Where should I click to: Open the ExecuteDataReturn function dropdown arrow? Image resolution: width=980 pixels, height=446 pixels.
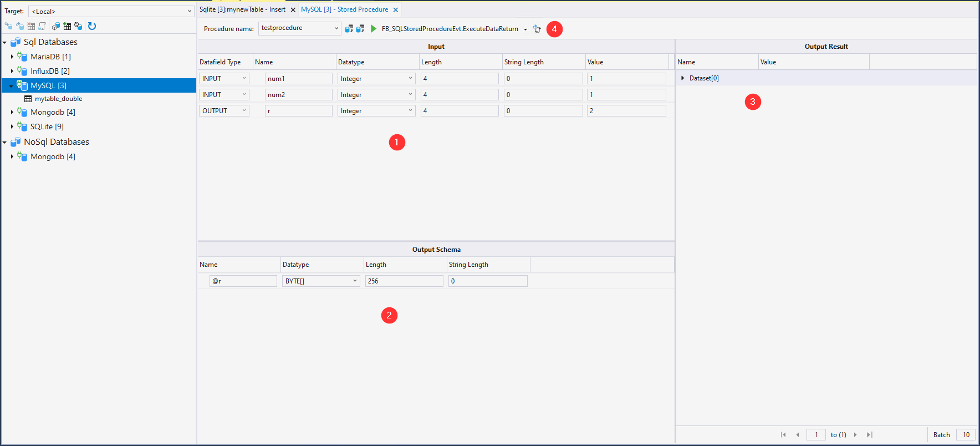coord(525,29)
